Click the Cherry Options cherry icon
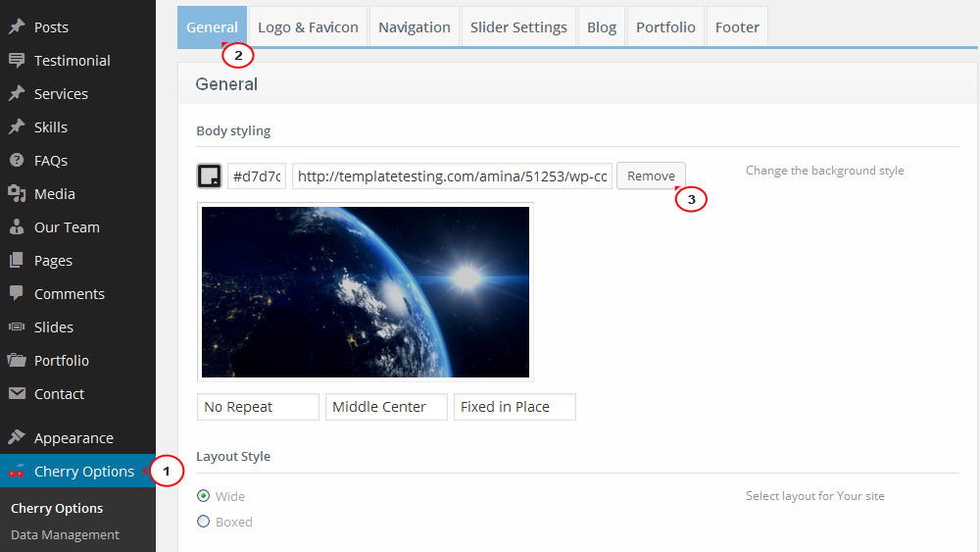This screenshot has width=980, height=552. click(x=17, y=471)
